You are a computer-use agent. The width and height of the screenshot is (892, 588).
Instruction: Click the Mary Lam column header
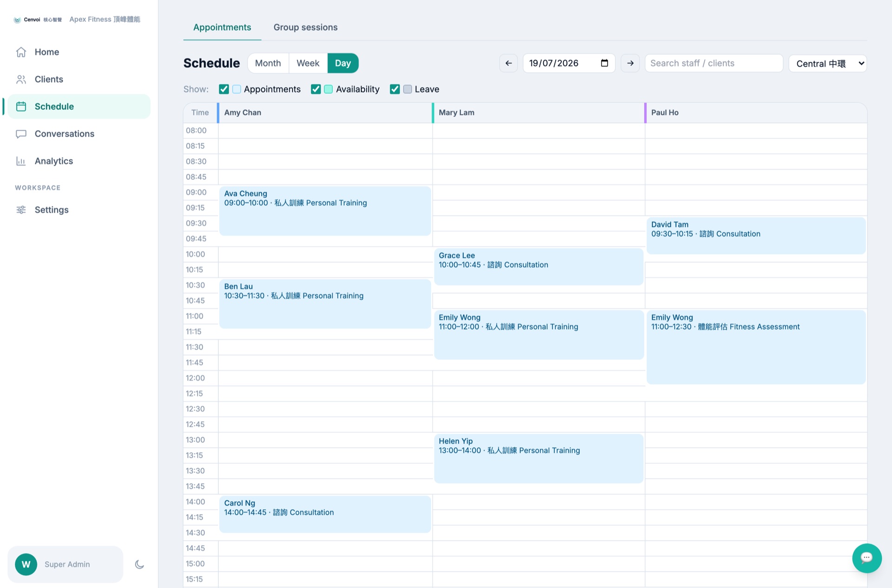538,113
